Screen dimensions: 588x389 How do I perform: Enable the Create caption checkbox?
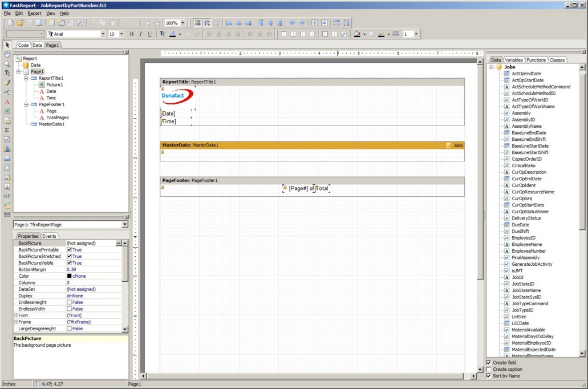(488, 369)
